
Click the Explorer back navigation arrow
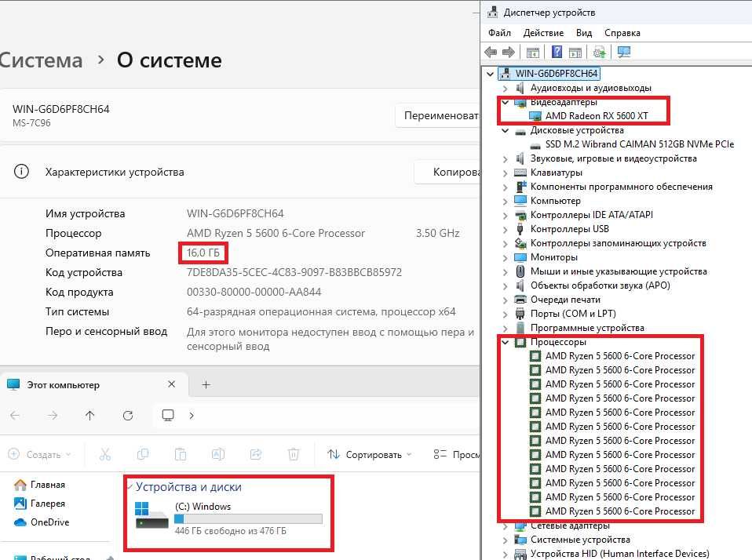(15, 416)
